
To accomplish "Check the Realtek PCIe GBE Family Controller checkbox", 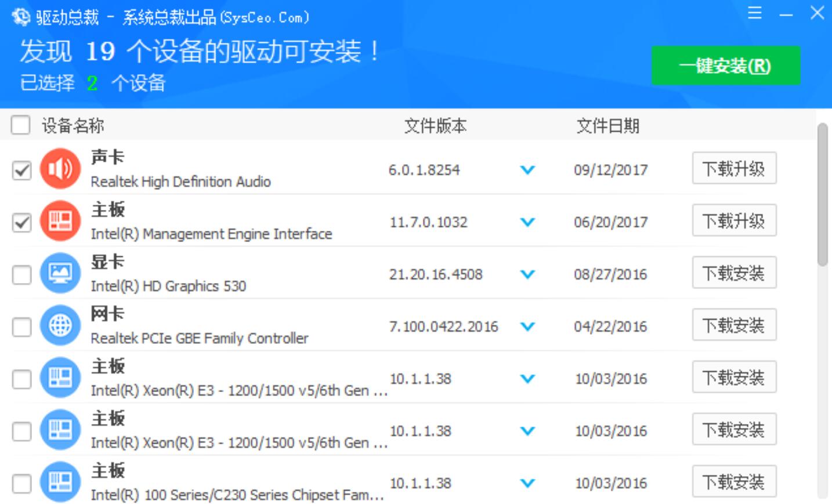I will point(22,327).
